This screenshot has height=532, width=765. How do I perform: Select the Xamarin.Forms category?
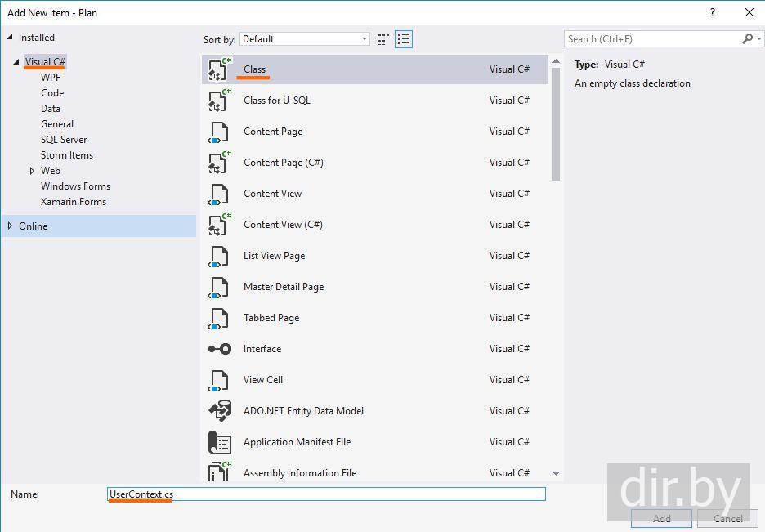pyautogui.click(x=74, y=202)
